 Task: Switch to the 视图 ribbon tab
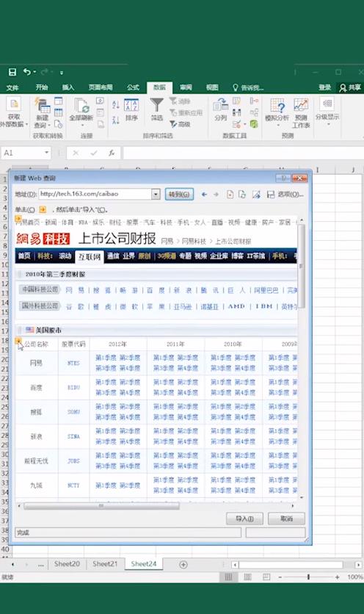[212, 87]
